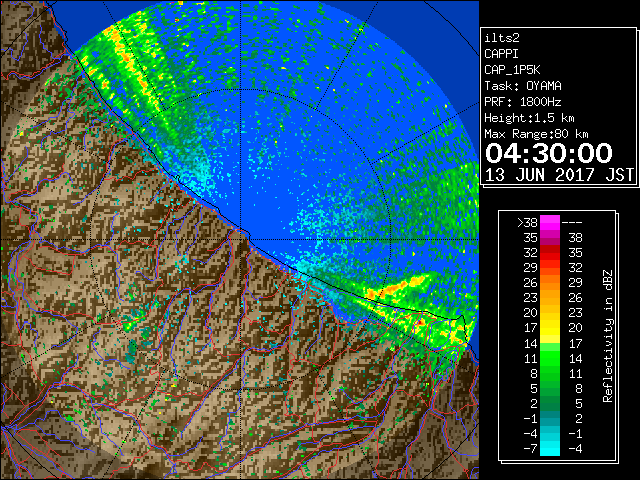The width and height of the screenshot is (640, 480).
Task: Click the date text 13 JUN 2017 JST
Action: coord(559,175)
